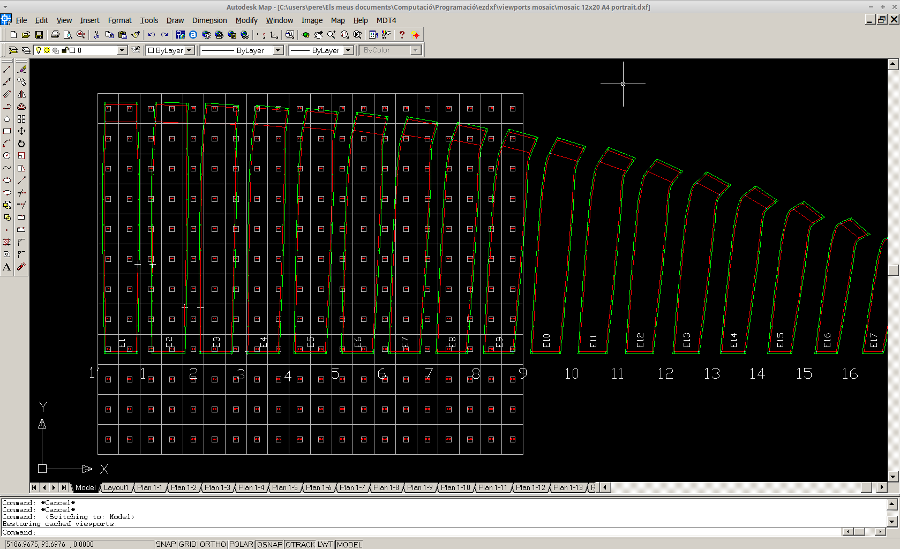Undo the last action in the toolbar

(x=152, y=35)
